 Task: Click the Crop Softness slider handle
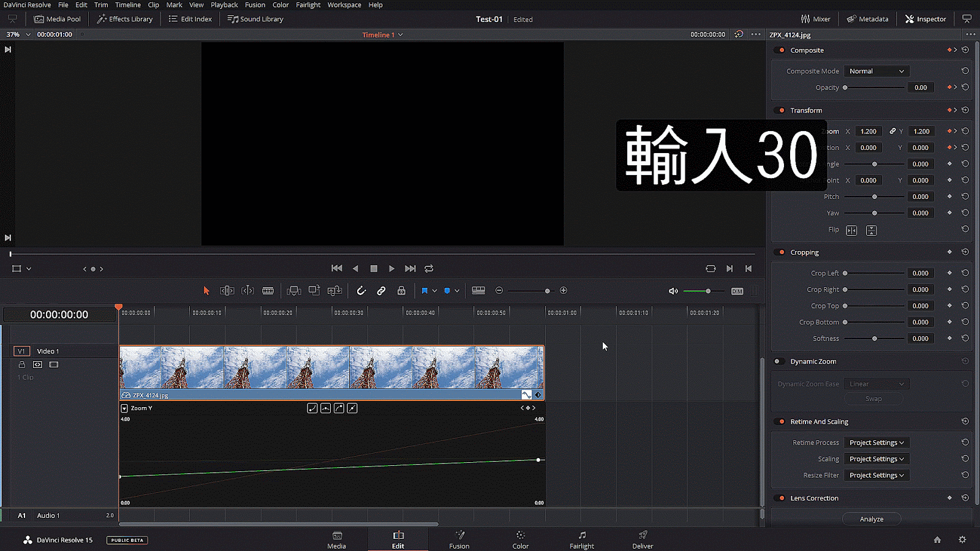point(875,339)
